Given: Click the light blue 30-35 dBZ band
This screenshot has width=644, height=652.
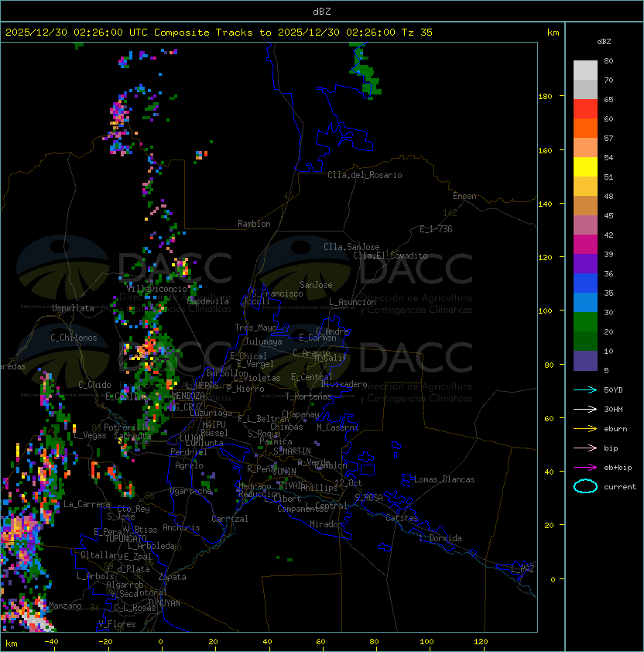Looking at the screenshot, I should (x=585, y=303).
